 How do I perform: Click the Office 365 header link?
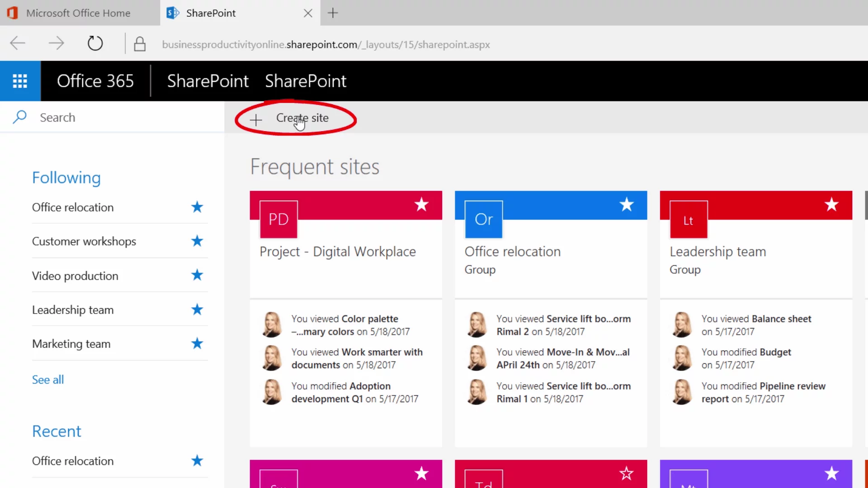point(95,81)
